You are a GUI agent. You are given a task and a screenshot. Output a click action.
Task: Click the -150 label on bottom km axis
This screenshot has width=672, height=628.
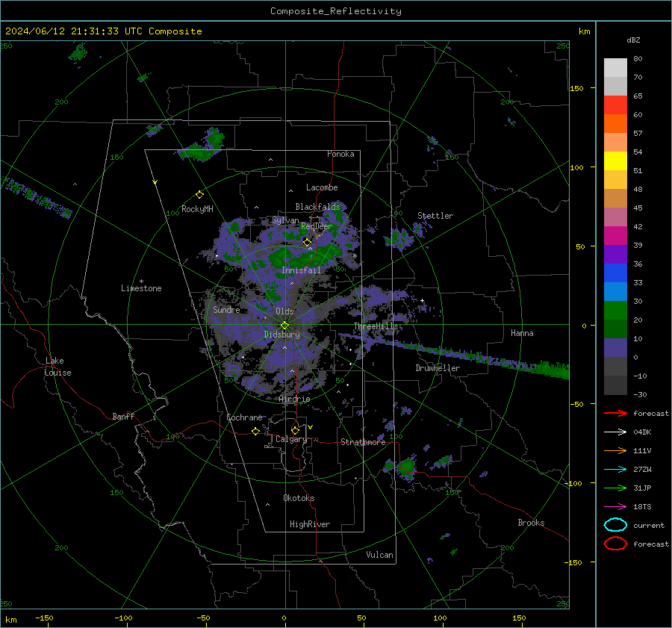[44, 618]
